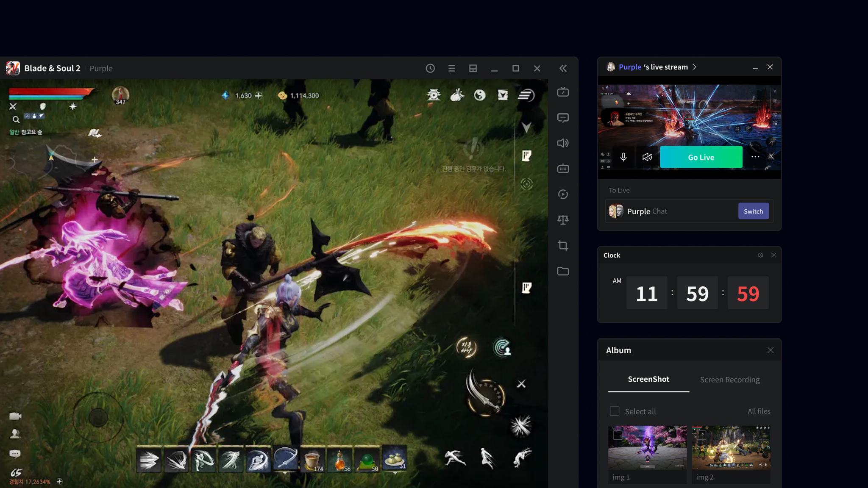868x488 pixels.
Task: Expand Purple's live stream chevron
Action: pyautogui.click(x=695, y=67)
